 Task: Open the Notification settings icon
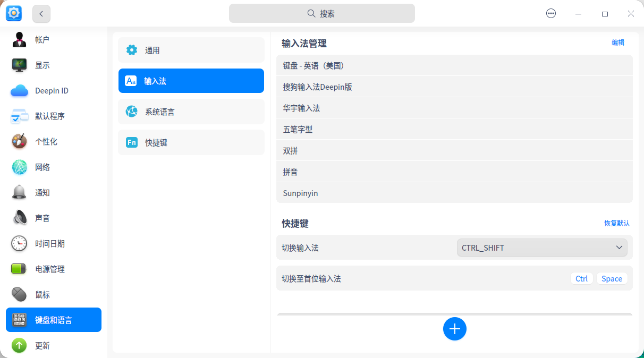[x=20, y=192]
